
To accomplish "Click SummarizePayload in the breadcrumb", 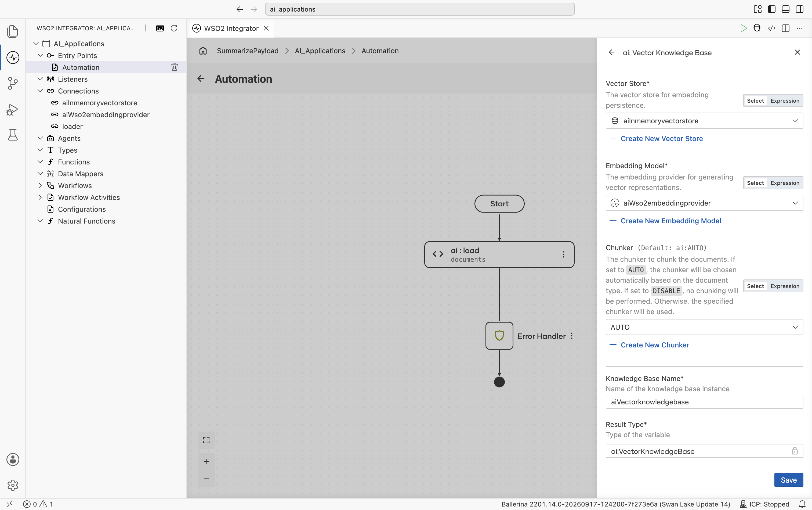I will pyautogui.click(x=247, y=51).
